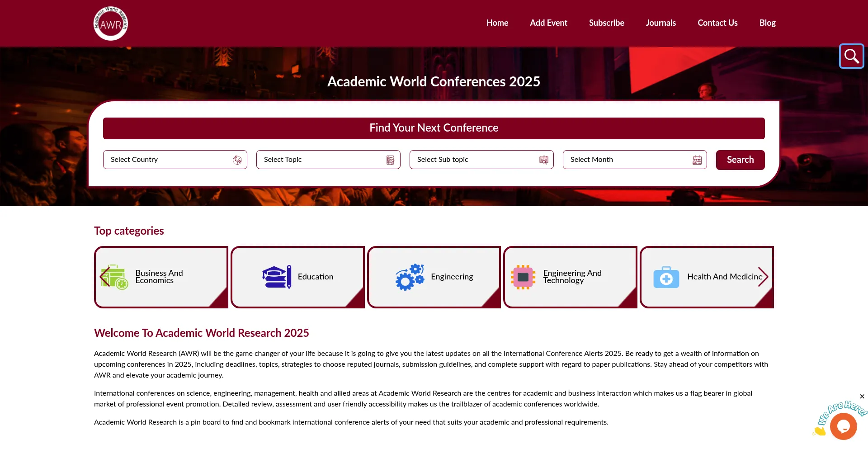Viewport: 868px width, 449px height.
Task: Open the chat bubble widget
Action: [x=843, y=426]
